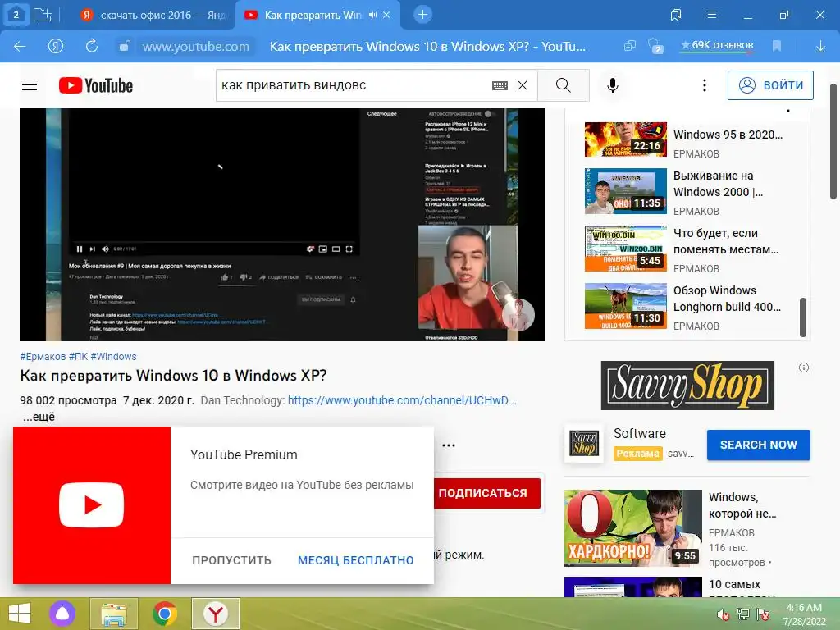Image resolution: width=840 pixels, height=630 pixels.
Task: Go to the YouTube home logo
Action: (x=96, y=85)
